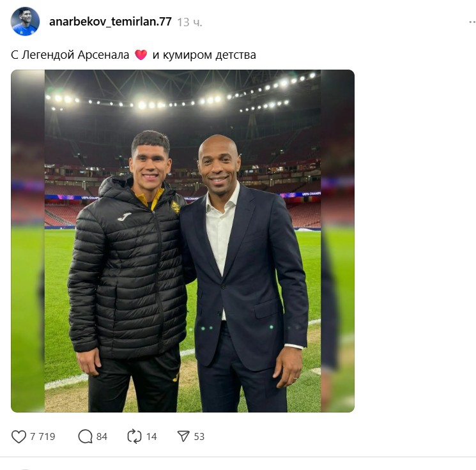Viewport: 476px width, 470px height.
Task: Open the anarbekov_temirlan.77 profile avatar
Action: [26, 22]
